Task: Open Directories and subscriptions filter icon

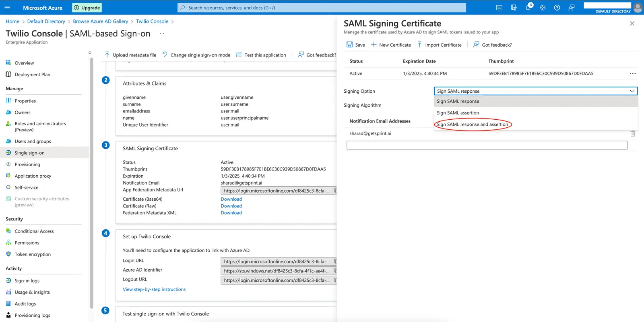Action: click(x=514, y=8)
